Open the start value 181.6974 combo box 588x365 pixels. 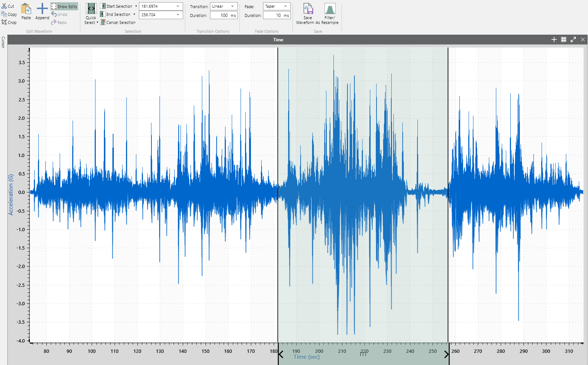point(161,6)
